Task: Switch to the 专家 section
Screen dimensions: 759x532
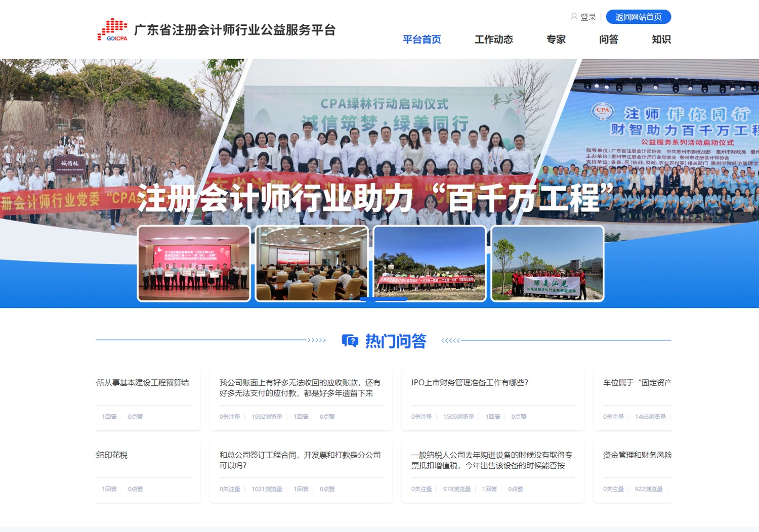Action: [556, 39]
